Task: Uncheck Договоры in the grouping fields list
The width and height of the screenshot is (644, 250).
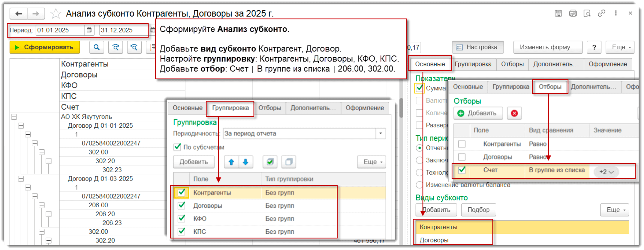Action: (x=182, y=206)
